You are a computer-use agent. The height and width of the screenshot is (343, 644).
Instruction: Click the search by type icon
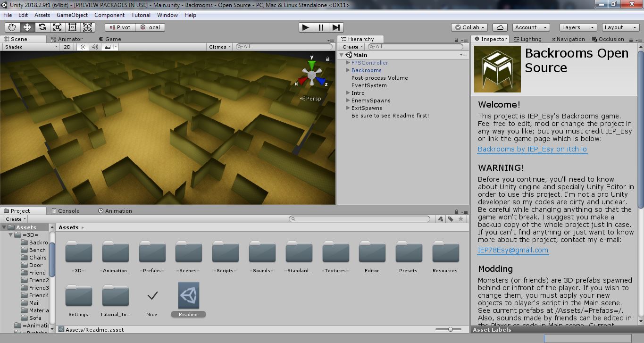(x=440, y=219)
